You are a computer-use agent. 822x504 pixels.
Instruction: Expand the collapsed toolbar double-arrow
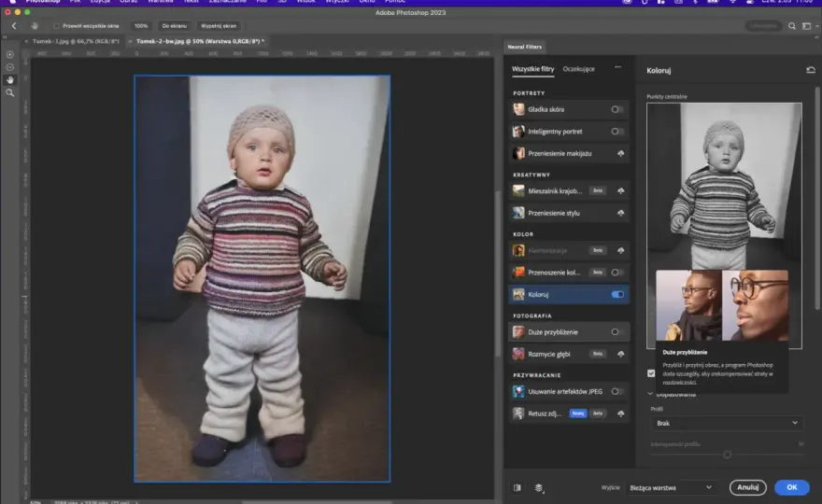click(x=5, y=37)
